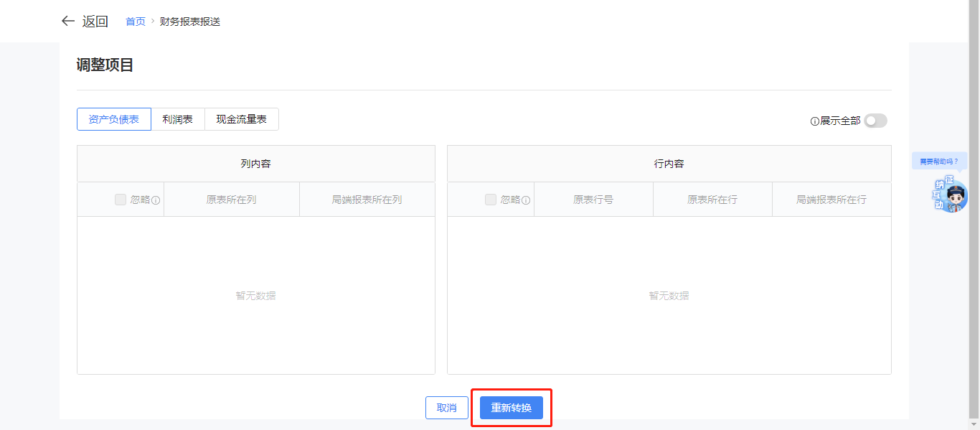Select the 资产负债表 tab
The image size is (980, 430).
[114, 120]
